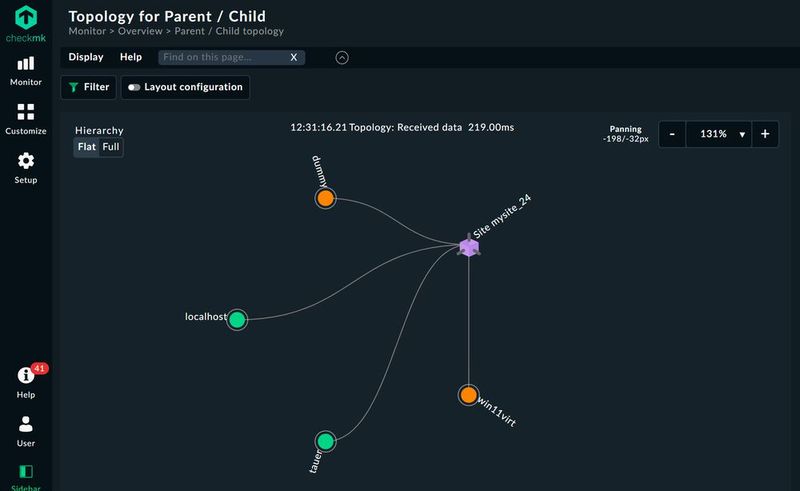Click the Filter button
Screen dimensions: 800x491
tap(87, 88)
